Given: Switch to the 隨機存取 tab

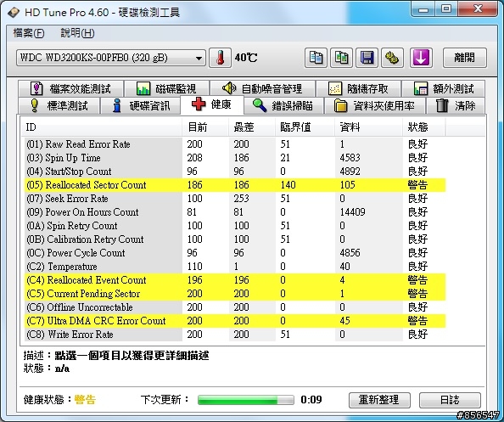Looking at the screenshot, I should pos(358,88).
